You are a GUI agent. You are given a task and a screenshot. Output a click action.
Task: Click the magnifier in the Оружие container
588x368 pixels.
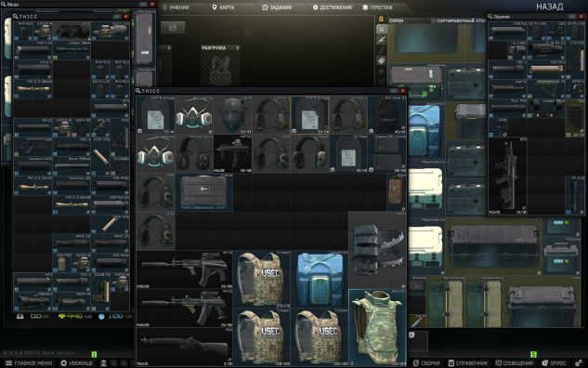tap(490, 17)
